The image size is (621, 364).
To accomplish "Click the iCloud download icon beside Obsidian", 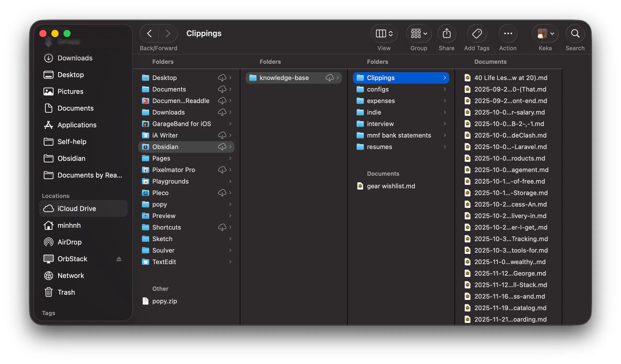I will click(223, 147).
